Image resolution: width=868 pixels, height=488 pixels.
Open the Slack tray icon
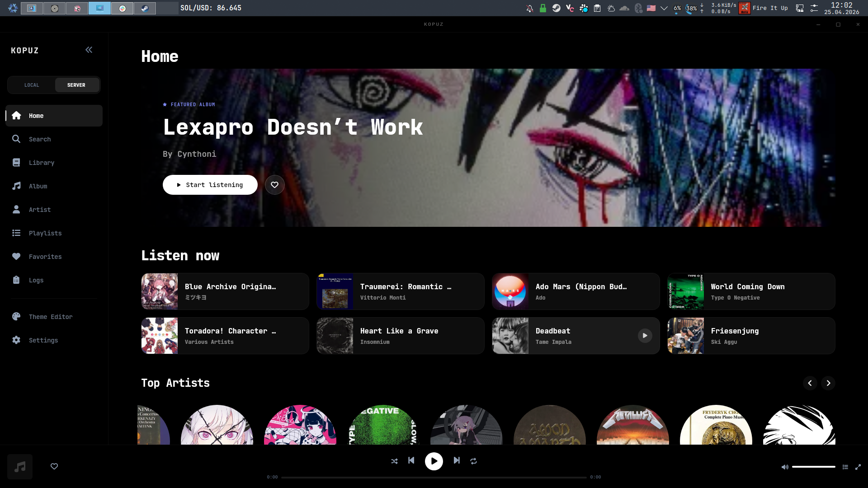tap(584, 8)
